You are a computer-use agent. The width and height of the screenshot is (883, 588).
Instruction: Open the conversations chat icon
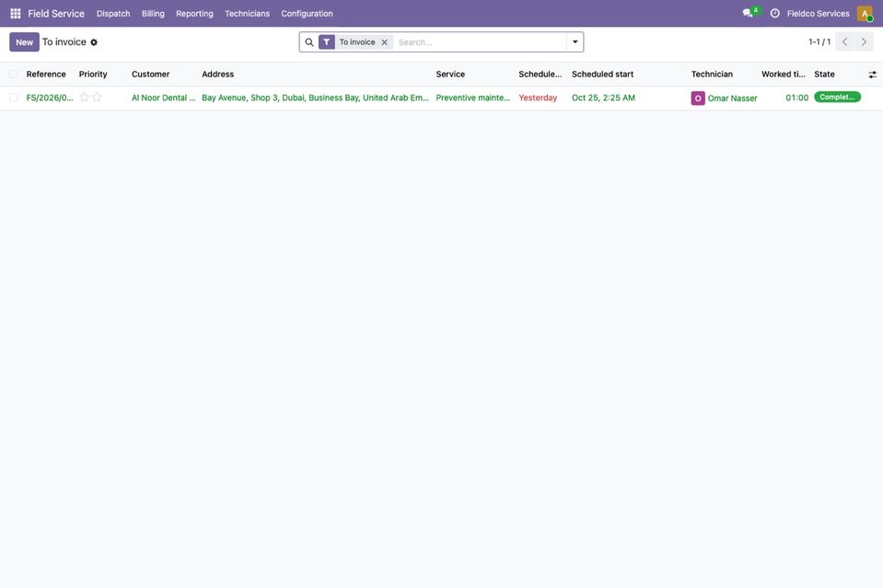[x=748, y=13]
